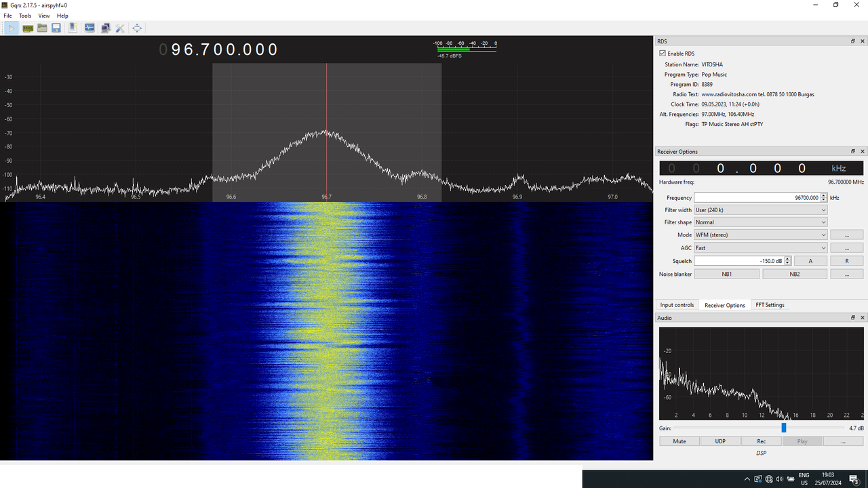Viewport: 868px width, 488px height.
Task: Open the AGC Fast dropdown
Action: coord(760,248)
